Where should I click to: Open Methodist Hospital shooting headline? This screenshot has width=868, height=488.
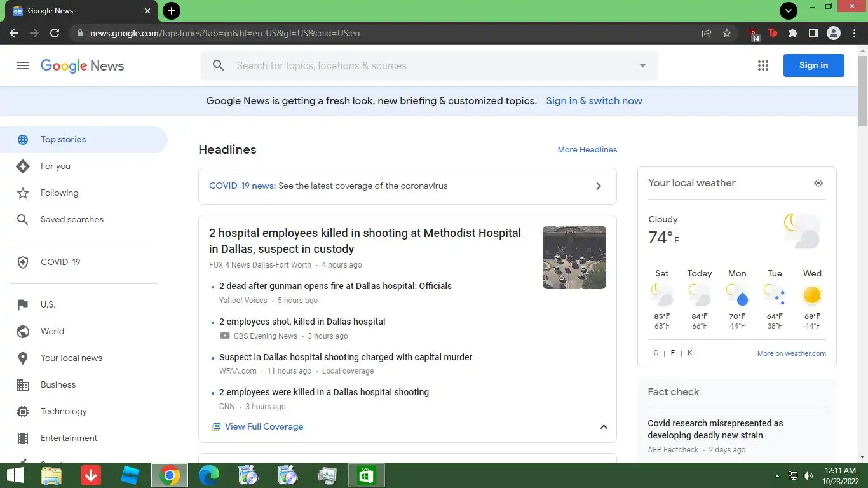point(365,241)
